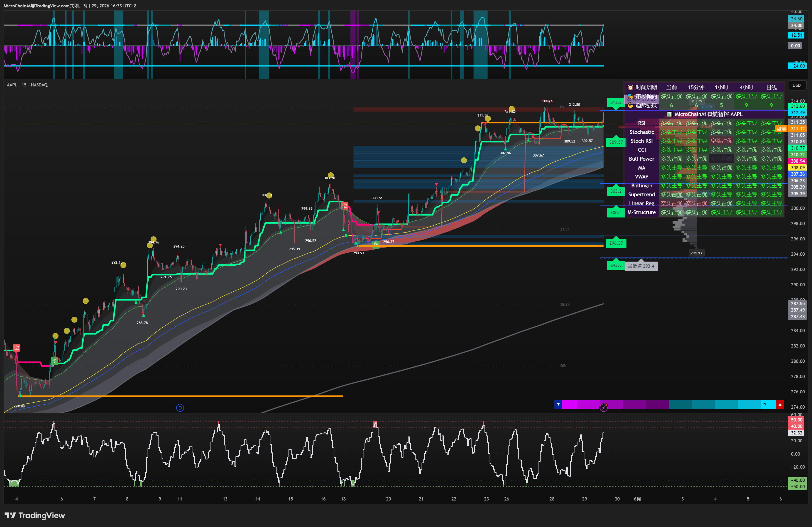
Task: Click the bright magenta color bar segment
Action: tap(569, 404)
